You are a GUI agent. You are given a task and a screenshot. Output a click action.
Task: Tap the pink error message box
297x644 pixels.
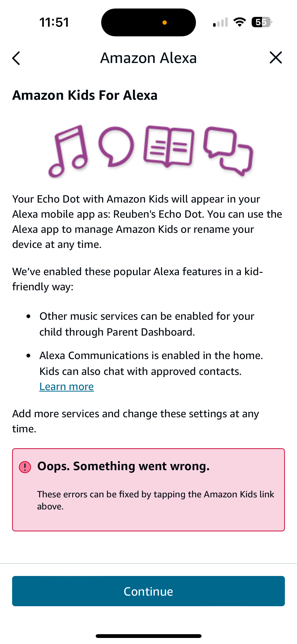(148, 517)
